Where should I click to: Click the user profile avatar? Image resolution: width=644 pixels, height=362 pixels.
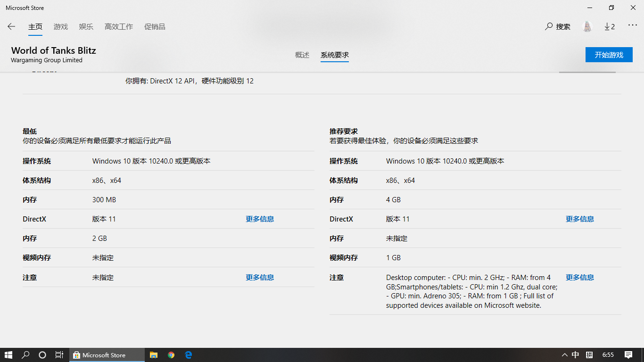(587, 27)
